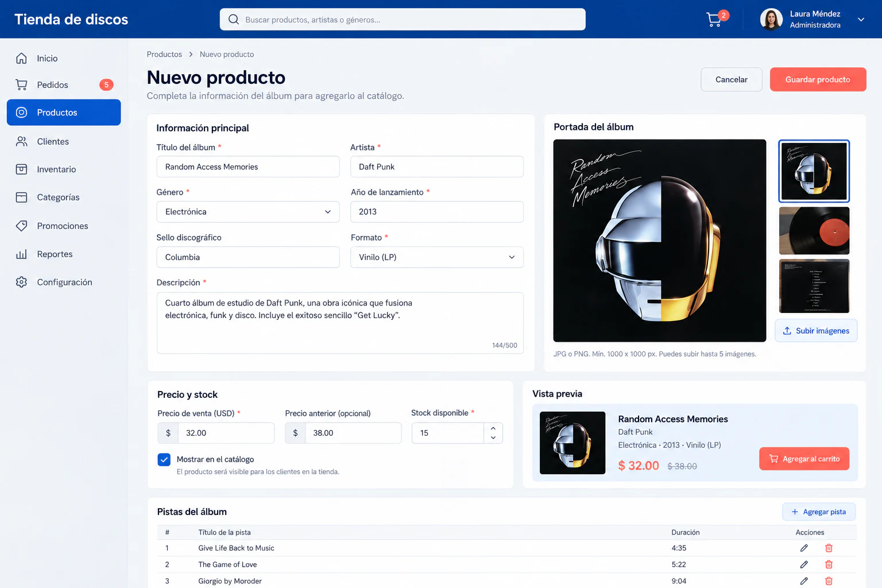The height and width of the screenshot is (588, 882).
Task: Click Agregar al carrito in preview
Action: click(804, 459)
